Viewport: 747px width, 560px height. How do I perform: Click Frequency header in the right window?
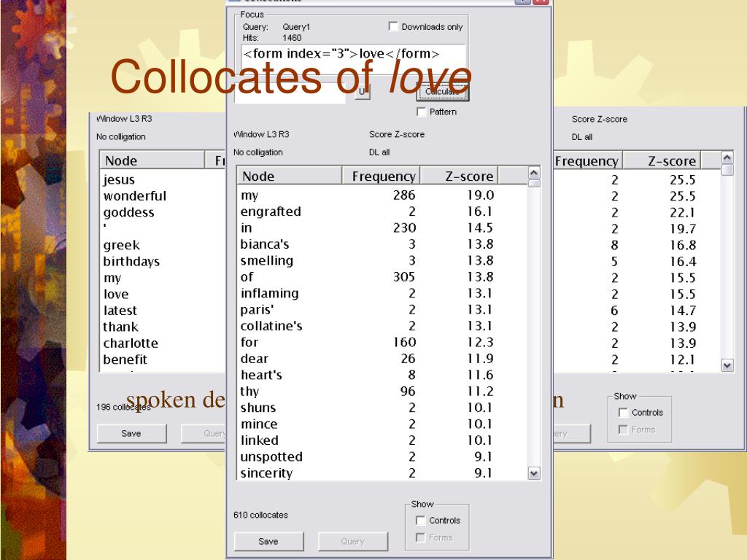pyautogui.click(x=588, y=161)
